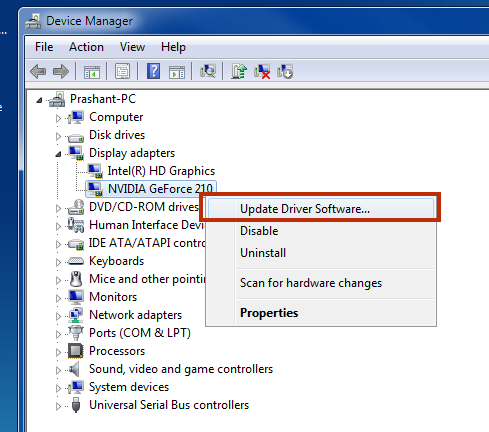This screenshot has width=489, height=432.
Task: Open the View menu
Action: pos(132,47)
